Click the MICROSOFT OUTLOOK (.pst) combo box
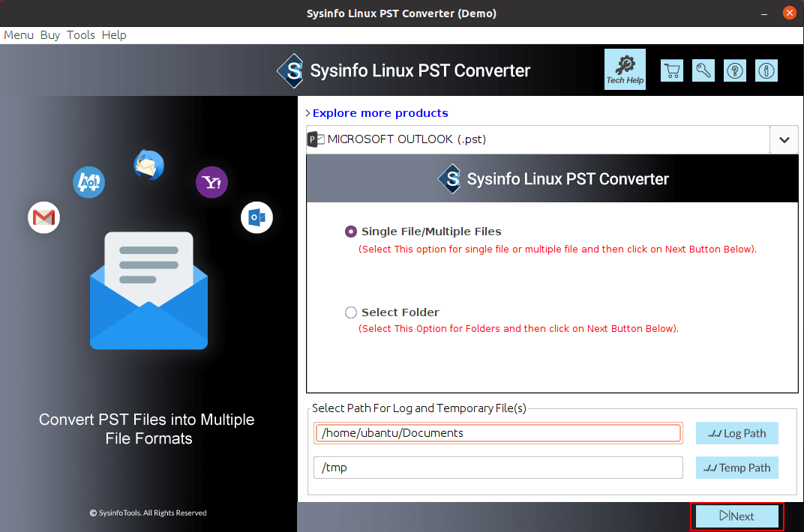 pyautogui.click(x=538, y=140)
